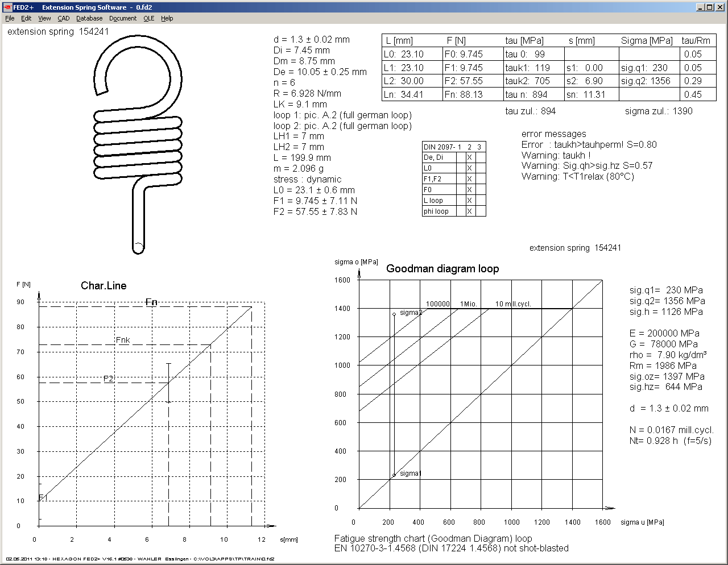Image resolution: width=728 pixels, height=565 pixels.
Task: Open the View menu
Action: [44, 18]
